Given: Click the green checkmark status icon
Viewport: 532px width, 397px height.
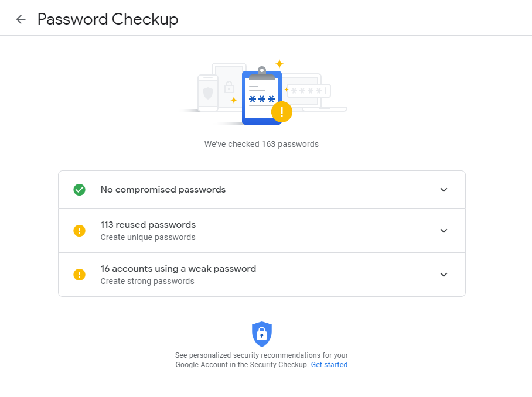Looking at the screenshot, I should pyautogui.click(x=80, y=190).
